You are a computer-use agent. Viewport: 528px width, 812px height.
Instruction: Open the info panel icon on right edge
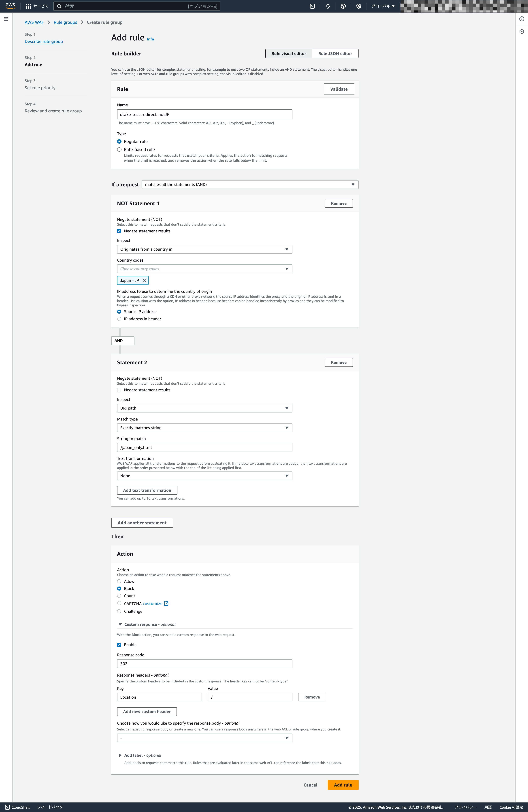point(522,19)
